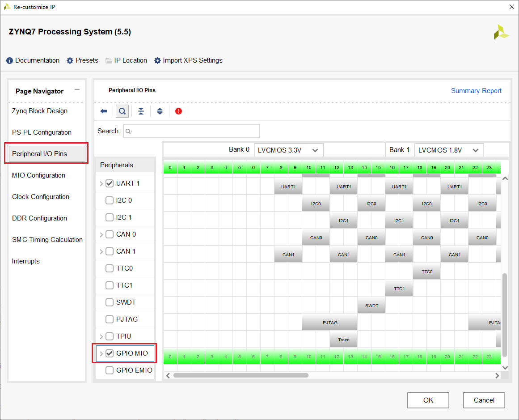The image size is (519, 420).
Task: Open Bank 0 voltage dropdown
Action: [x=288, y=150]
